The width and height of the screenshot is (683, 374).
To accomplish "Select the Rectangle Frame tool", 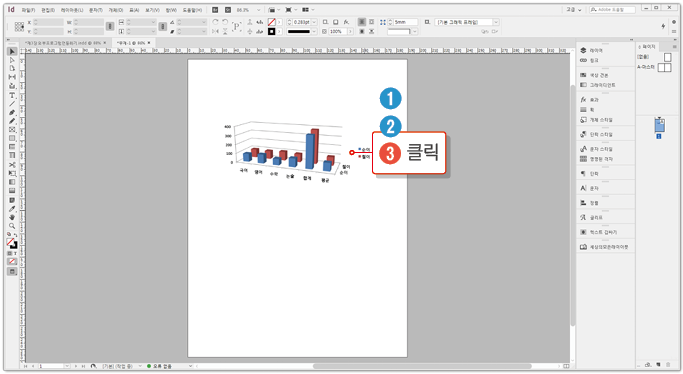I will (x=12, y=130).
